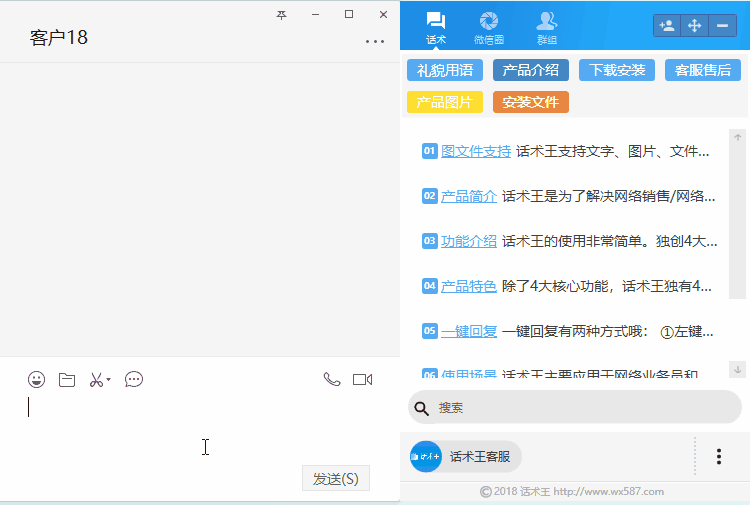The image size is (750, 505).
Task: Switch to the 微信圈 tab
Action: [489, 28]
